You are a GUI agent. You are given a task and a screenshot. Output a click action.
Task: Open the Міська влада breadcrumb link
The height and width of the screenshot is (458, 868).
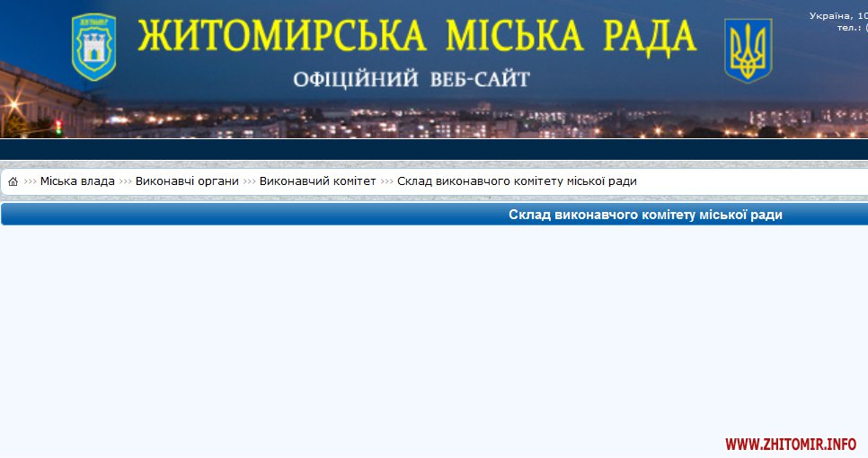[x=77, y=181]
